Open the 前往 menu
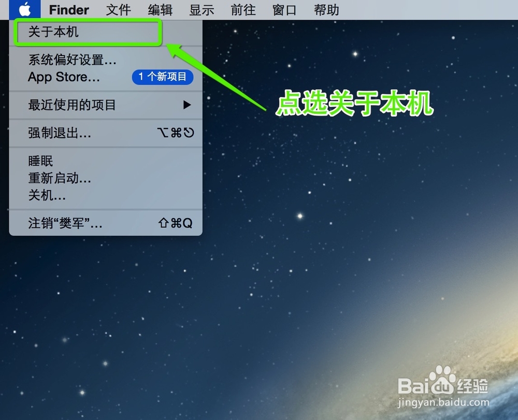Viewport: 518px width, 420px height. pyautogui.click(x=242, y=9)
